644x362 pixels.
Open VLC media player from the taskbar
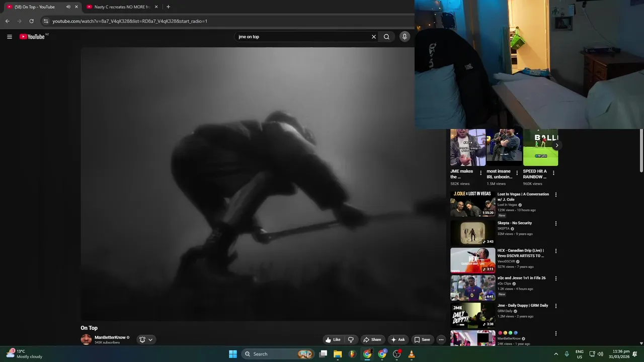pyautogui.click(x=412, y=354)
